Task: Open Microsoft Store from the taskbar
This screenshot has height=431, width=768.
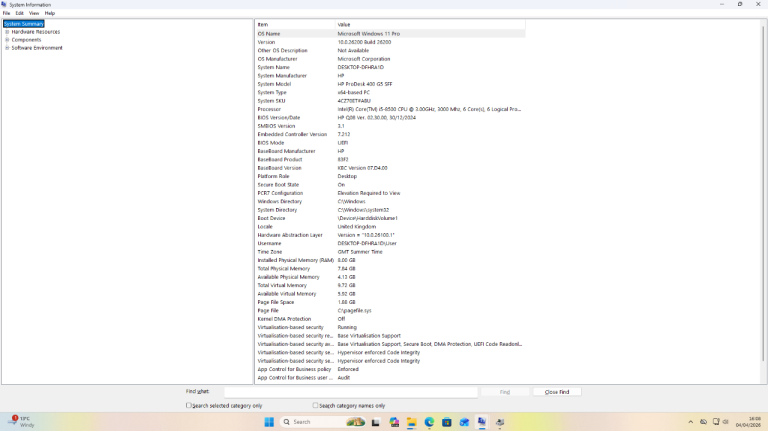Action: (x=447, y=422)
